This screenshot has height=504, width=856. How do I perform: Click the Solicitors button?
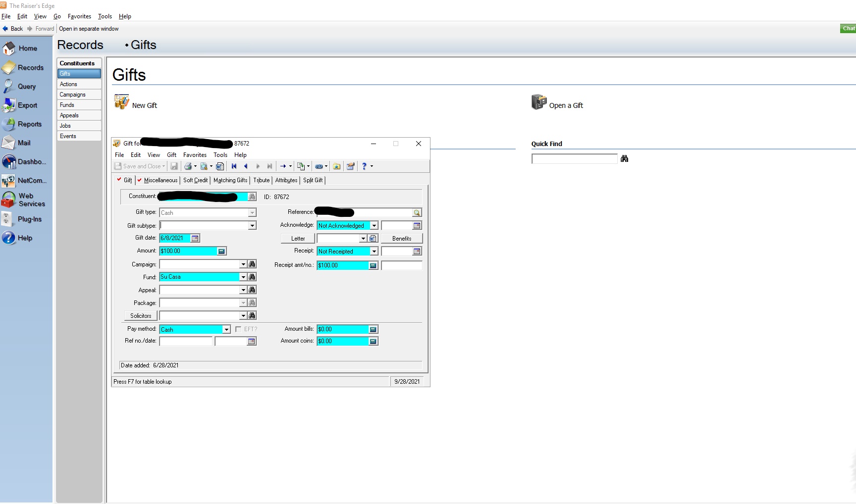pyautogui.click(x=141, y=316)
